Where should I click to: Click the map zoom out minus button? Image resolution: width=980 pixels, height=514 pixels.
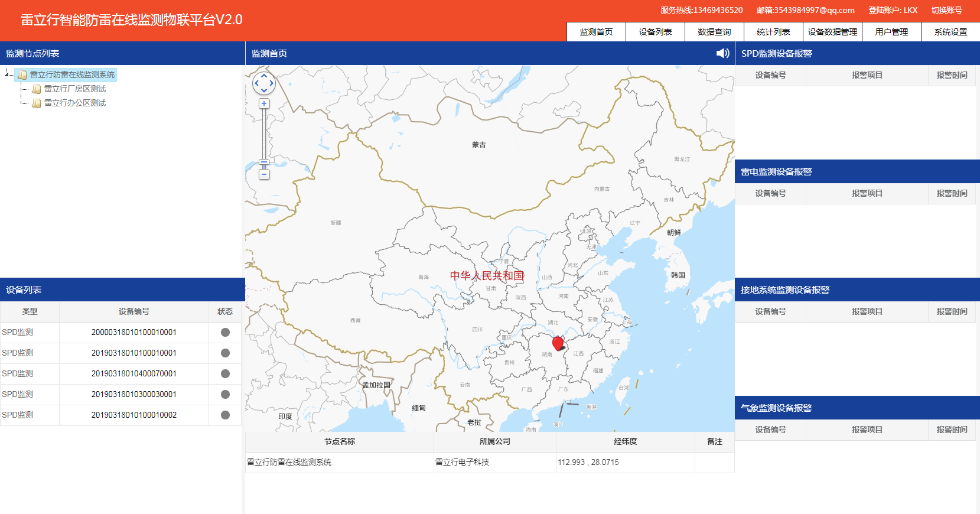point(264,174)
